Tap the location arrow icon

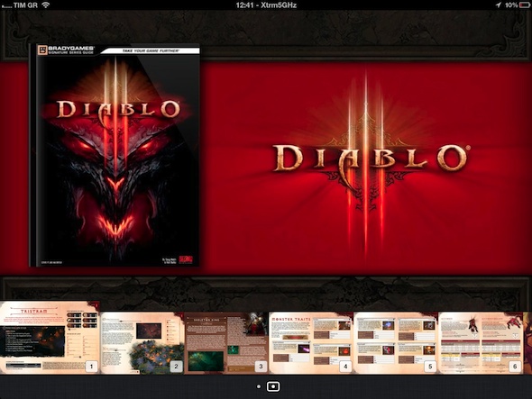click(x=498, y=5)
